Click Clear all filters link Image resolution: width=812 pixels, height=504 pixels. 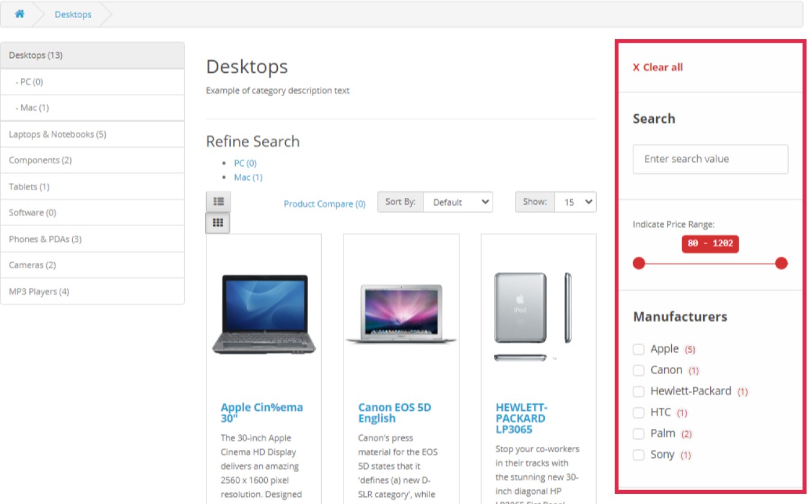[x=657, y=67]
